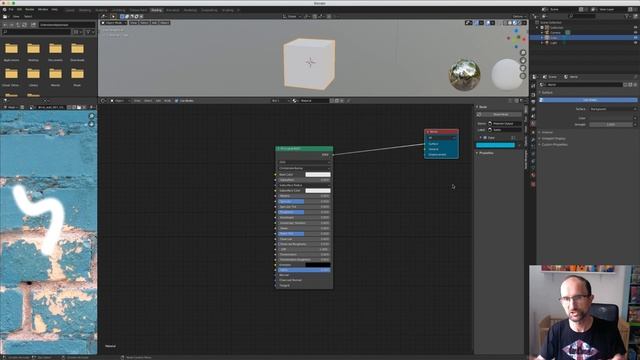This screenshot has width=640, height=360.
Task: Open the Christensen-Burley subsurface method dropdown
Action: [x=304, y=168]
